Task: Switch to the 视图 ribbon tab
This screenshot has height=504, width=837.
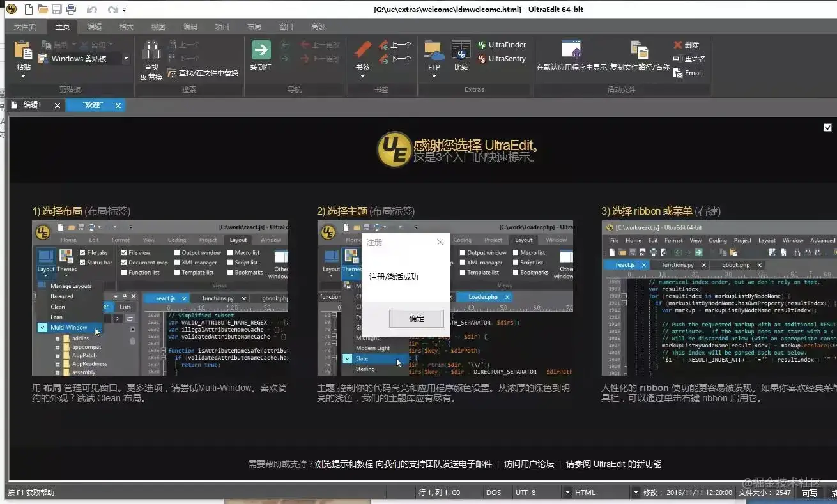Action: 158,27
